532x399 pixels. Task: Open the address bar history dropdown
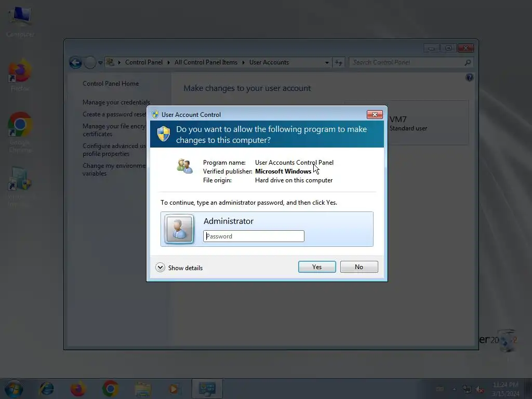coord(327,62)
